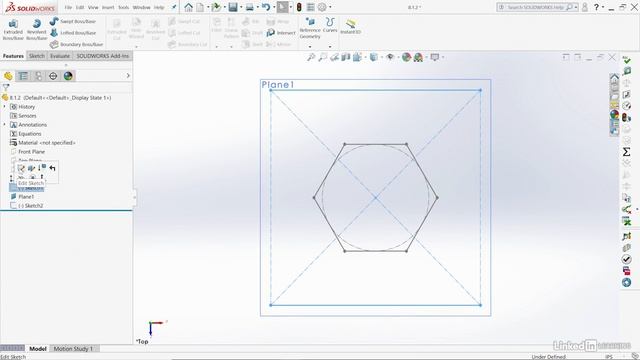640x360 pixels.
Task: Select the Swept Boss/Base tool
Action: 73,21
